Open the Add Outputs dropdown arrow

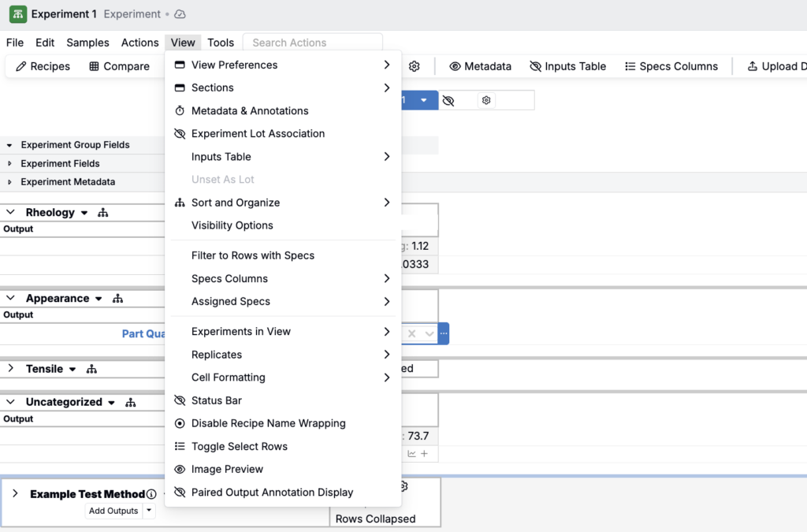149,511
